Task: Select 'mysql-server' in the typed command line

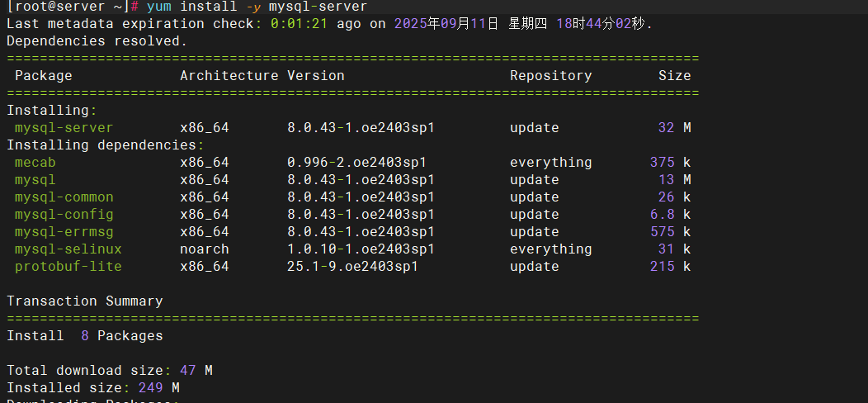Action: [318, 7]
